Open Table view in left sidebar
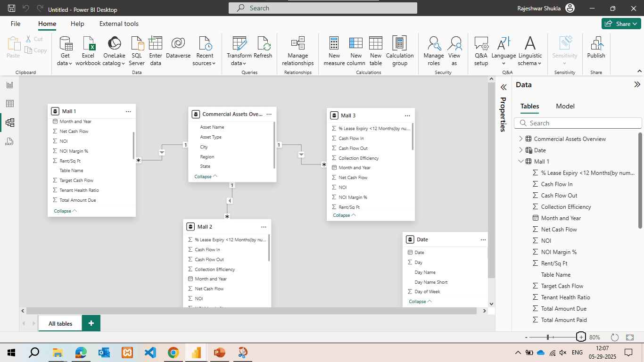Screen dimensions: 644x362 [9, 104]
